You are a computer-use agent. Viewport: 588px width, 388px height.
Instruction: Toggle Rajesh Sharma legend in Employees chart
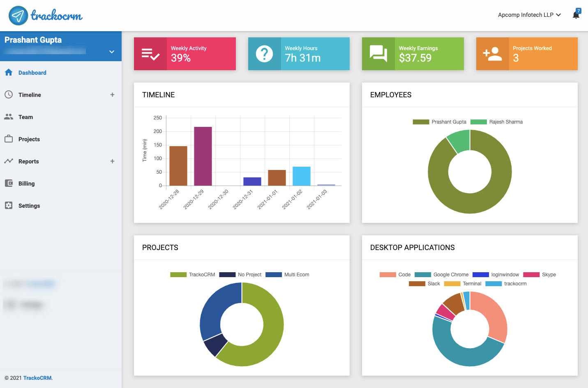tap(496, 122)
